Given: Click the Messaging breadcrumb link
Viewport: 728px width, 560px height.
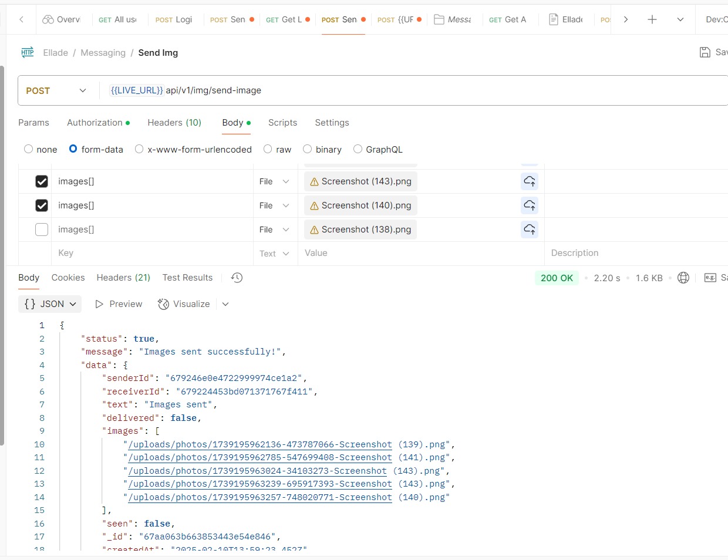Looking at the screenshot, I should click(x=103, y=53).
